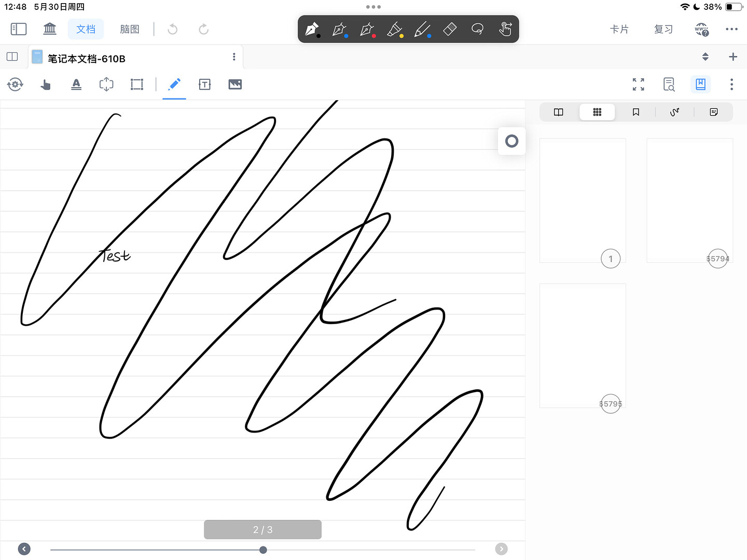Choose the yellow highlighter tool

pyautogui.click(x=395, y=29)
